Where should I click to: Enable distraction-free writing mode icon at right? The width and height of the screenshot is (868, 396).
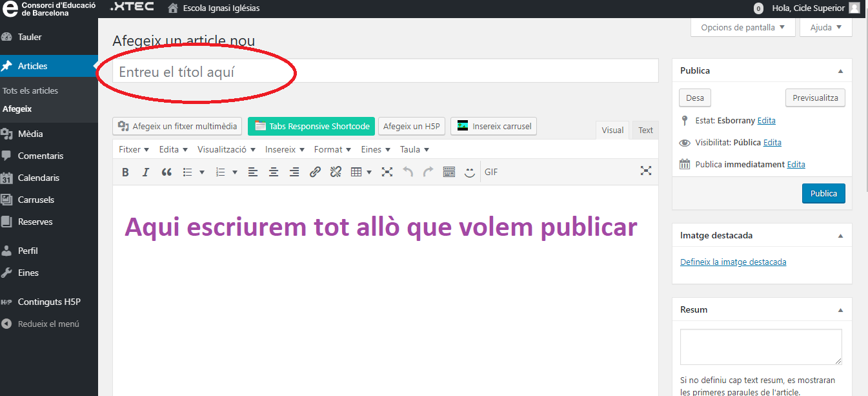point(645,171)
